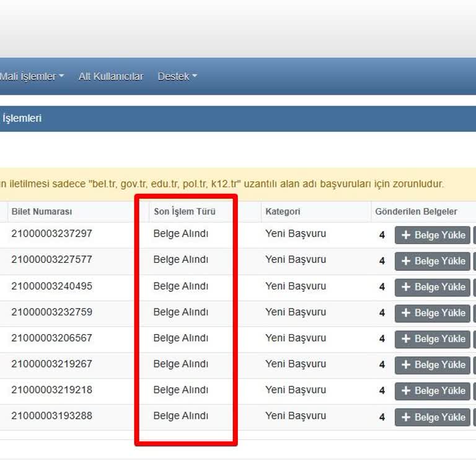Click Belge Alındı status for ticket 21000003240495
476x476 pixels.
click(181, 286)
